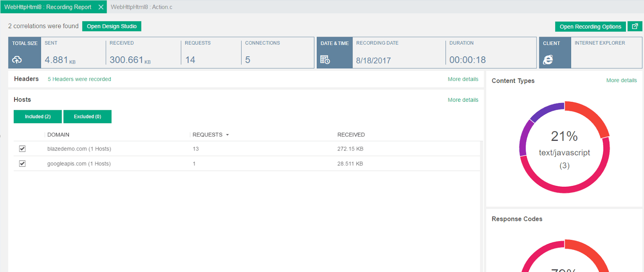The image size is (644, 272).
Task: Click the recording date 8/18/2017
Action: 374,60
